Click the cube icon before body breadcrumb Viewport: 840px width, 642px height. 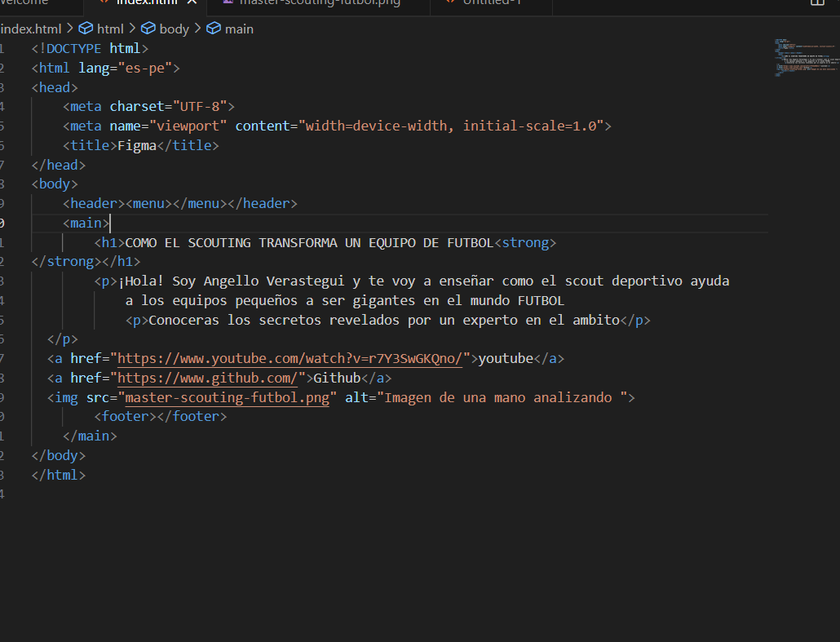[148, 29]
